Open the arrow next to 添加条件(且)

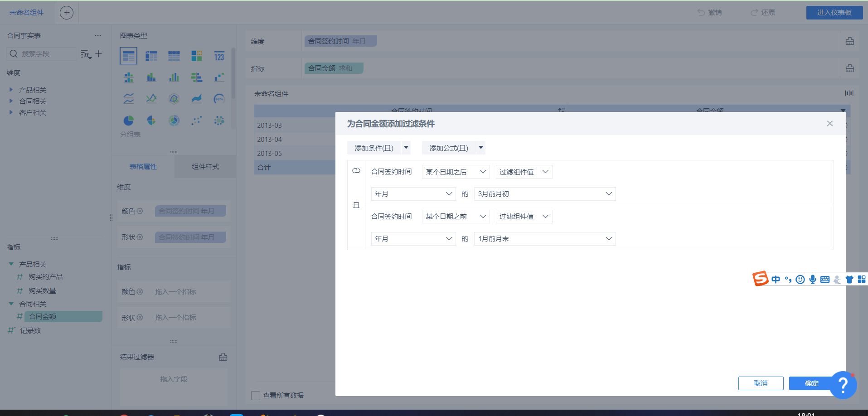[x=406, y=148]
